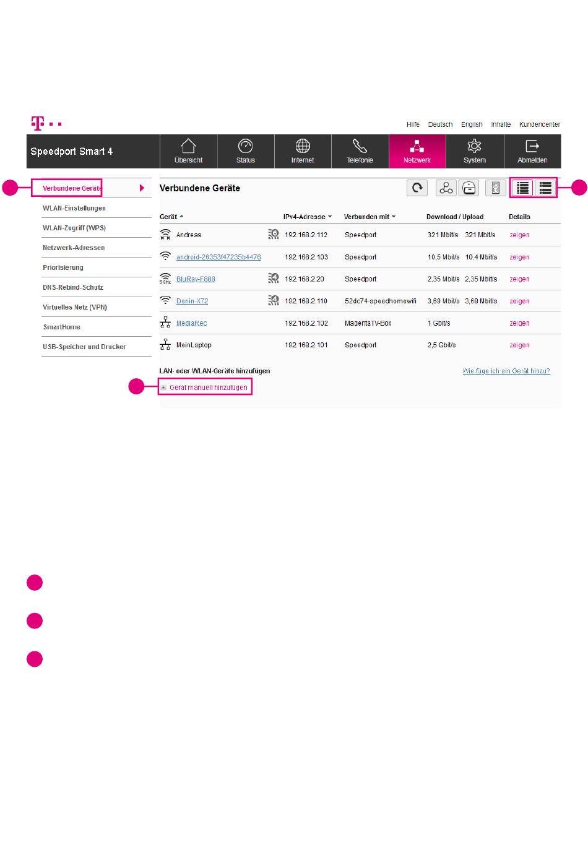Sort by Gerät column header

pos(171,217)
